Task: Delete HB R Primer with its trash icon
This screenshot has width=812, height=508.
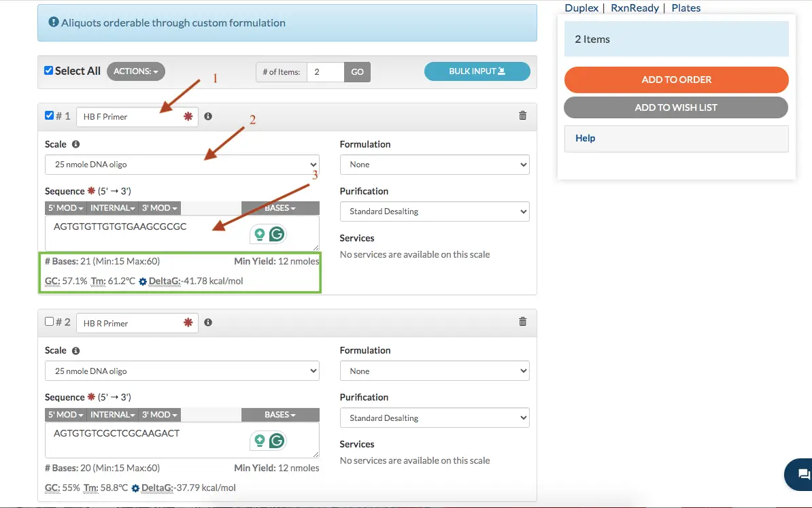Action: click(x=522, y=322)
